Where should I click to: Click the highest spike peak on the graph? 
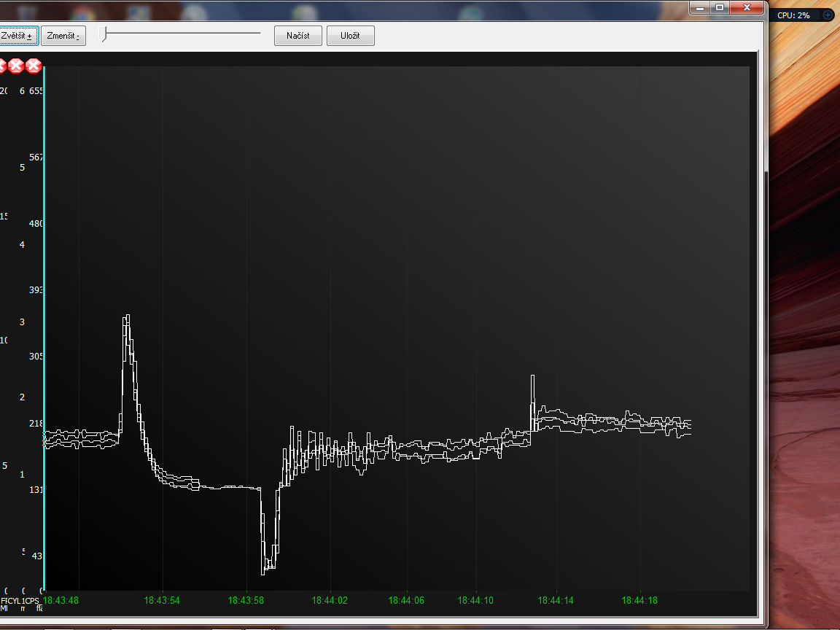(x=128, y=316)
